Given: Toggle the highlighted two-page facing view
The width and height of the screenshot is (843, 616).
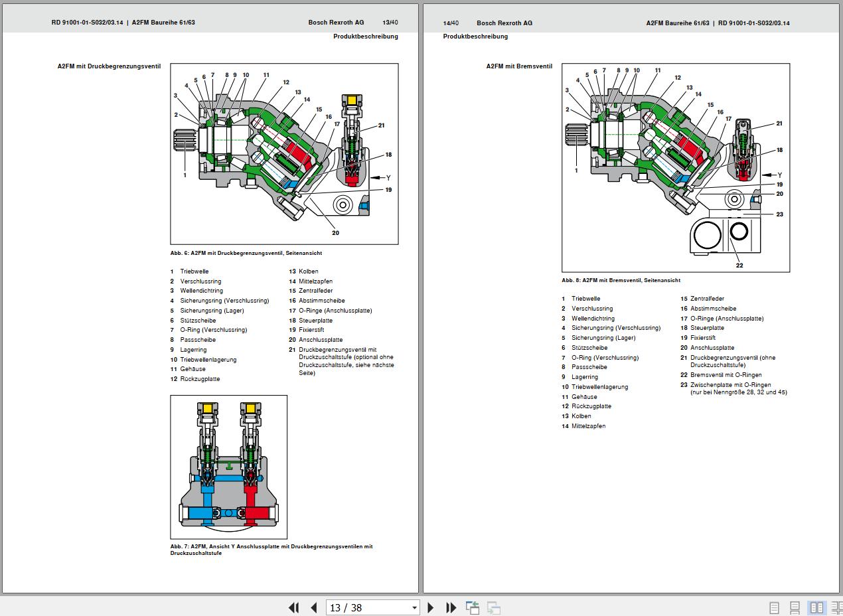Looking at the screenshot, I should point(816,607).
